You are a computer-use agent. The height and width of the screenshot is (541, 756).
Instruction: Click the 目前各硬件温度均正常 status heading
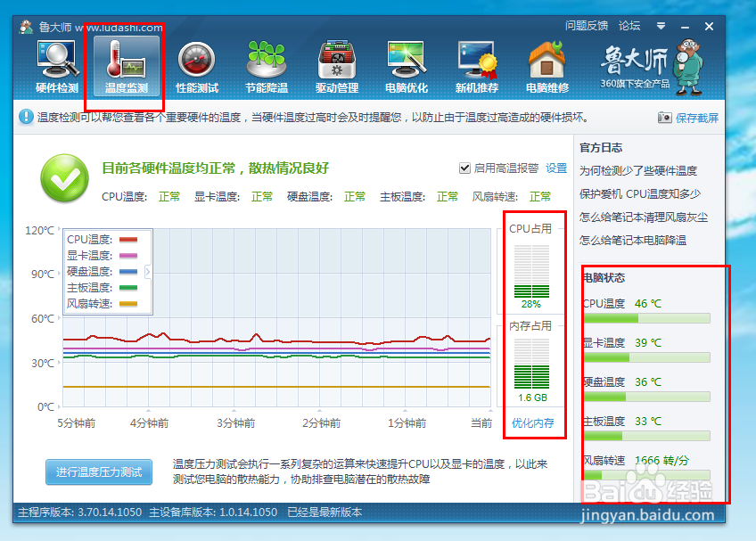coord(216,168)
